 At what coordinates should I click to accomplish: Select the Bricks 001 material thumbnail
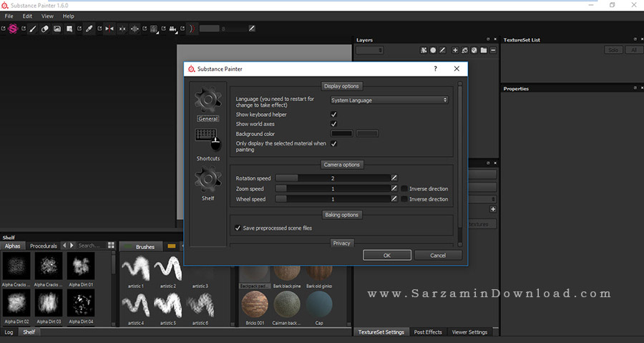[255, 305]
